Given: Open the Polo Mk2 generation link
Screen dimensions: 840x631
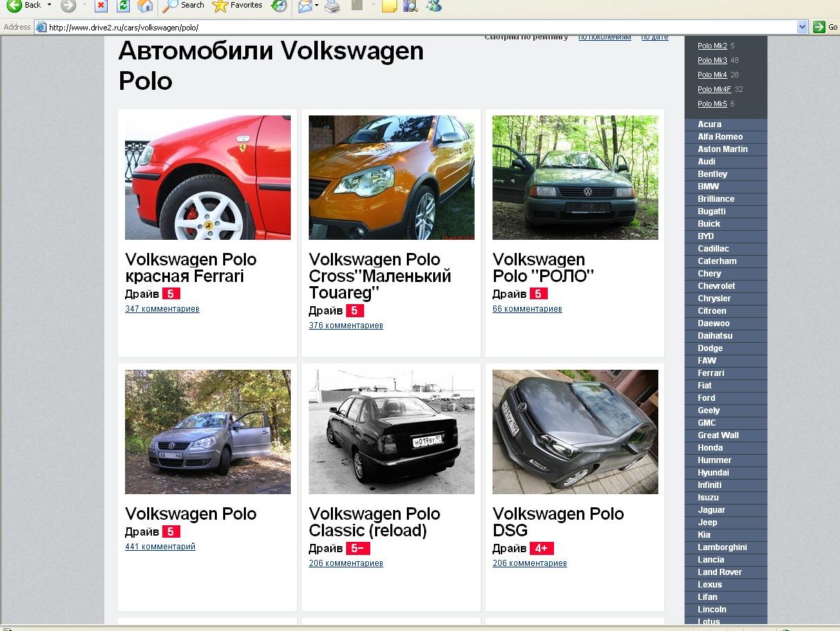Looking at the screenshot, I should pyautogui.click(x=712, y=46).
